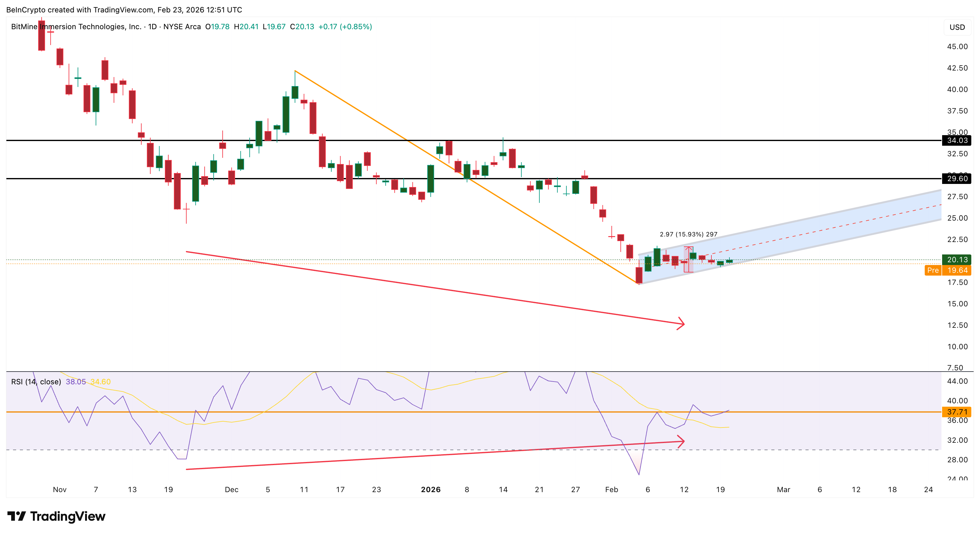Viewport: 980px width, 535px height.
Task: Click the OHLC legend row
Action: [289, 27]
